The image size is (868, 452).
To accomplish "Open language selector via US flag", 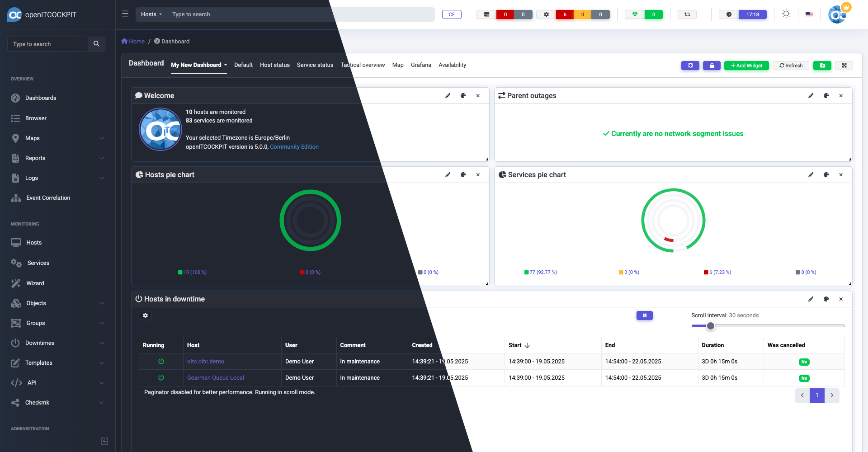I will 809,14.
